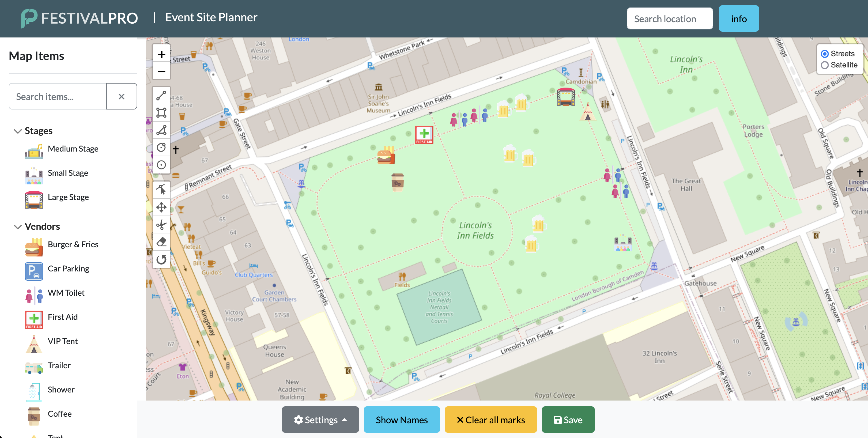This screenshot has height=438, width=868.
Task: Activate the scissors cut tool
Action: tap(161, 225)
